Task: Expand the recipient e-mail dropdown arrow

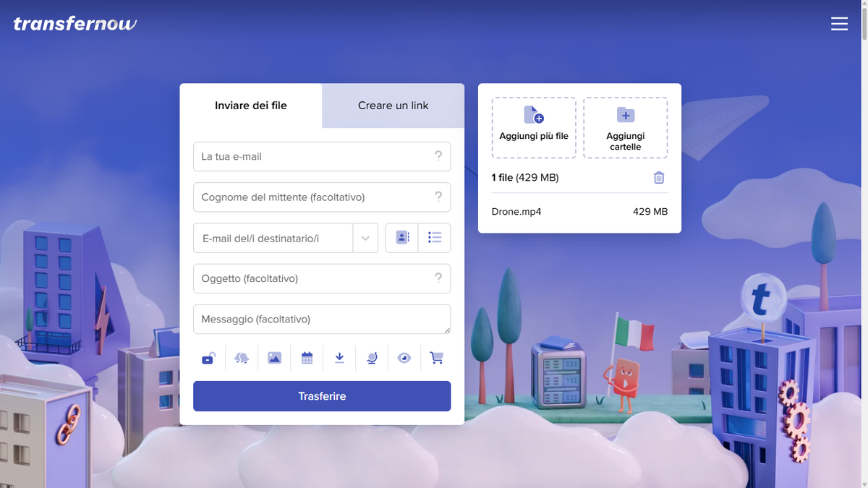Action: 365,238
